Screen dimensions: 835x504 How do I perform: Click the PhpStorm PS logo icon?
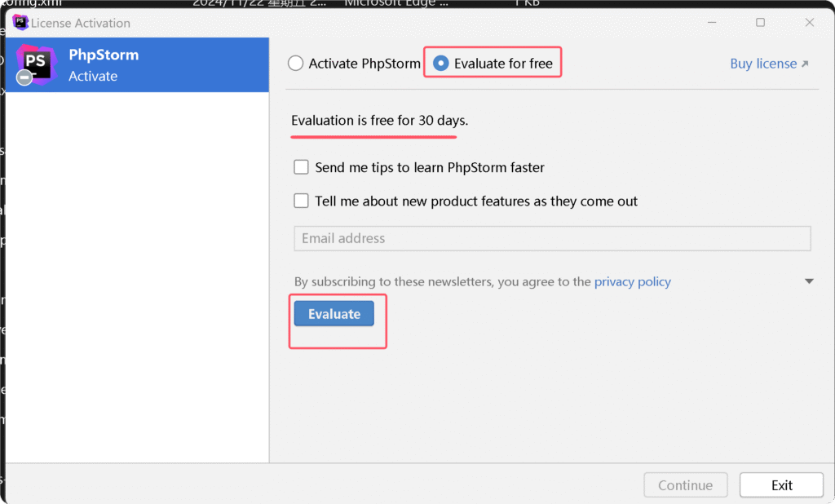tap(36, 64)
